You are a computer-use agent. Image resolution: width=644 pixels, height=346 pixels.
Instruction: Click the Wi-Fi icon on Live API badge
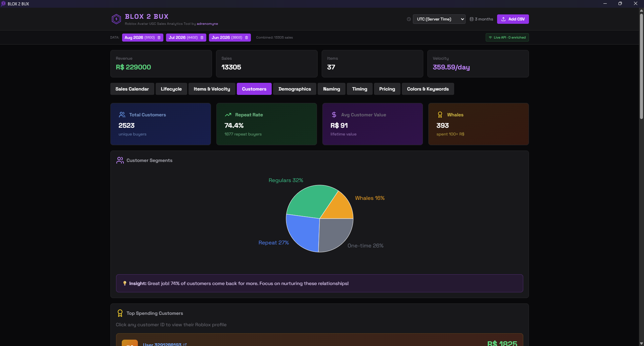pos(491,37)
